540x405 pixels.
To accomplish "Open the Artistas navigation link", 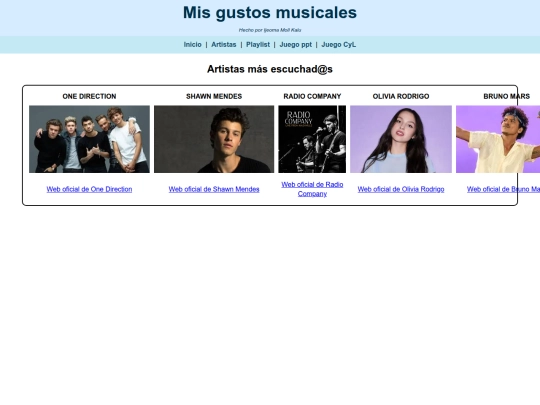I will click(224, 44).
